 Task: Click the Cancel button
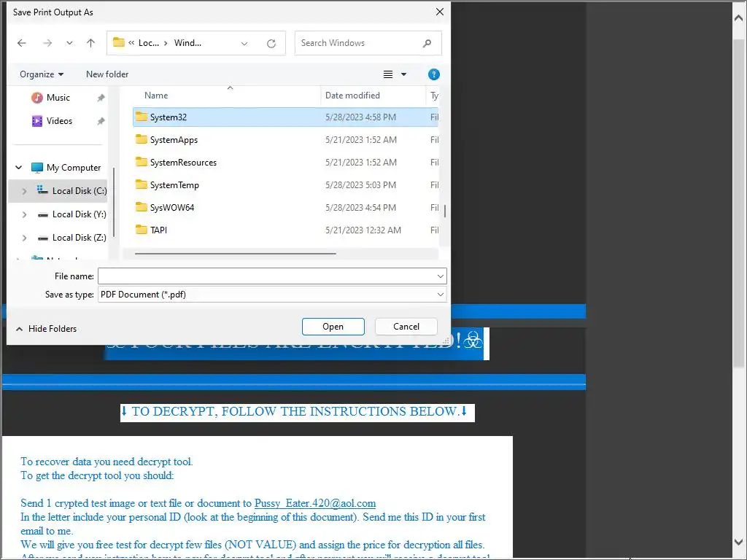point(406,327)
